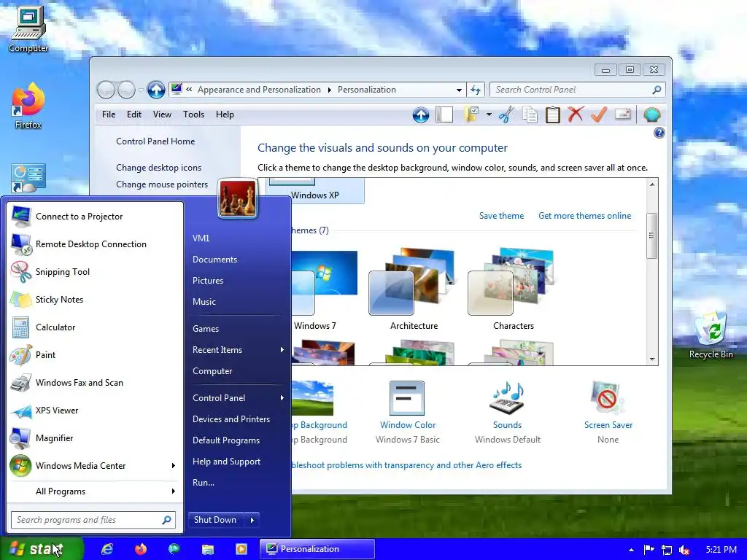Open the Shut Down options arrow
Viewport: 747px width, 560px height.
[252, 520]
